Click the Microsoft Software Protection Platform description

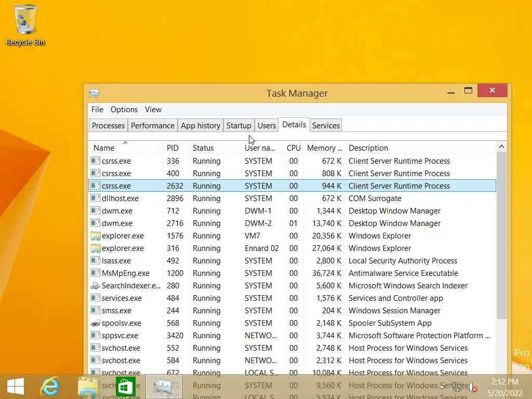coord(419,335)
